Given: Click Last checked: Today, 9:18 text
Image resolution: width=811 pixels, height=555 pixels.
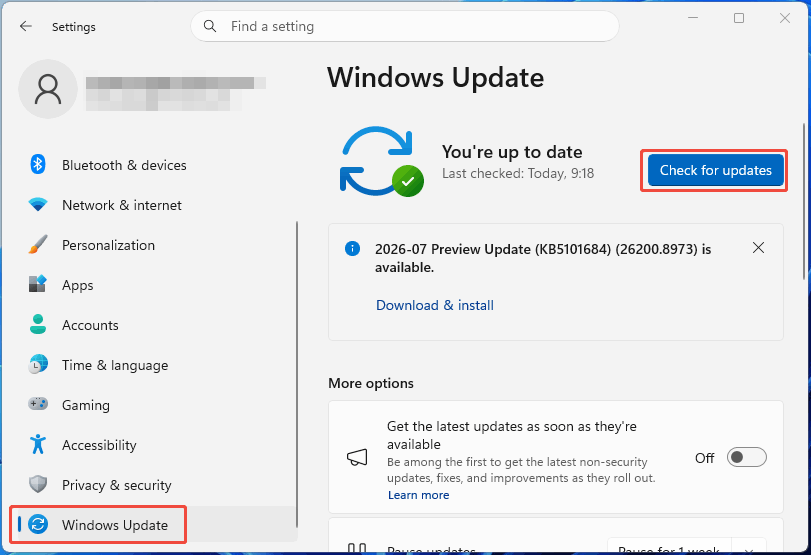Looking at the screenshot, I should [518, 173].
